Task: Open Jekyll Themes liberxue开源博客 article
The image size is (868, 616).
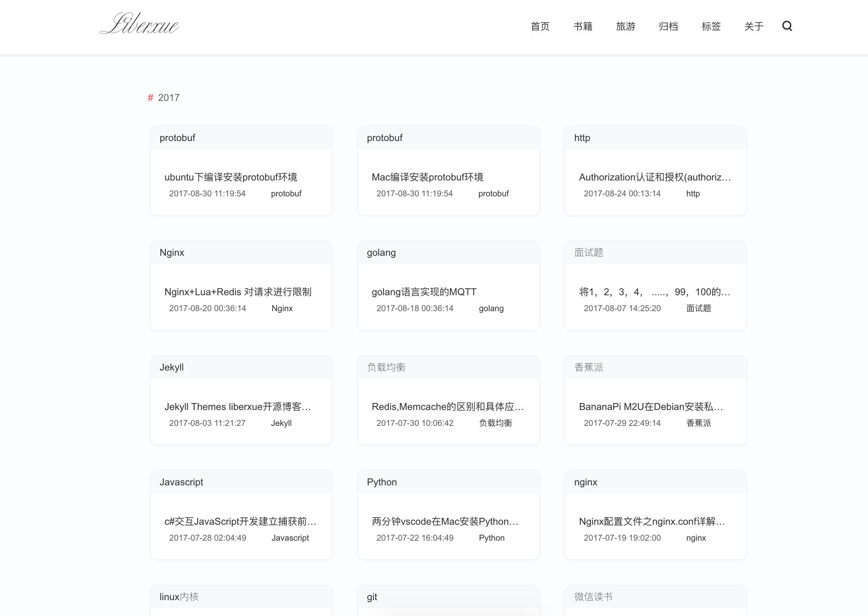Action: pyautogui.click(x=237, y=407)
